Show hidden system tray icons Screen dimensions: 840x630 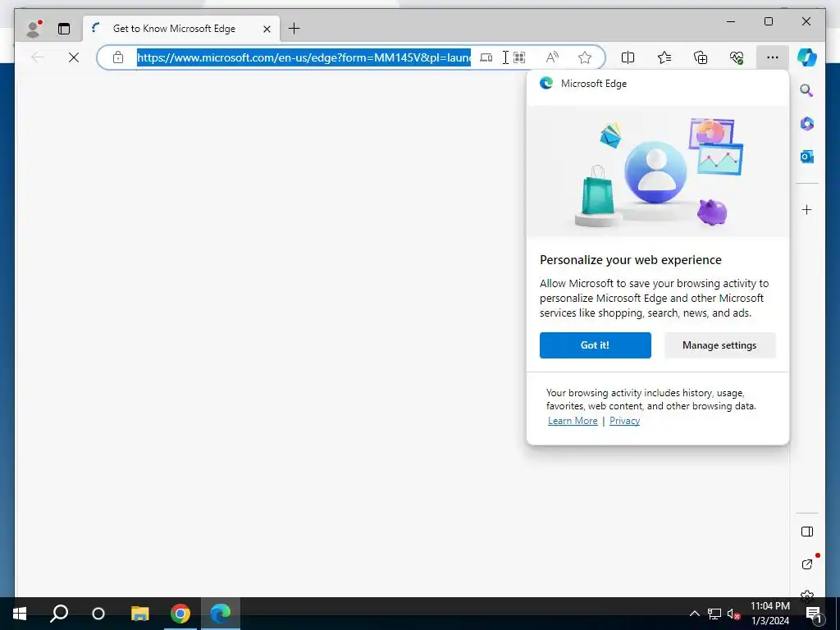coord(694,614)
